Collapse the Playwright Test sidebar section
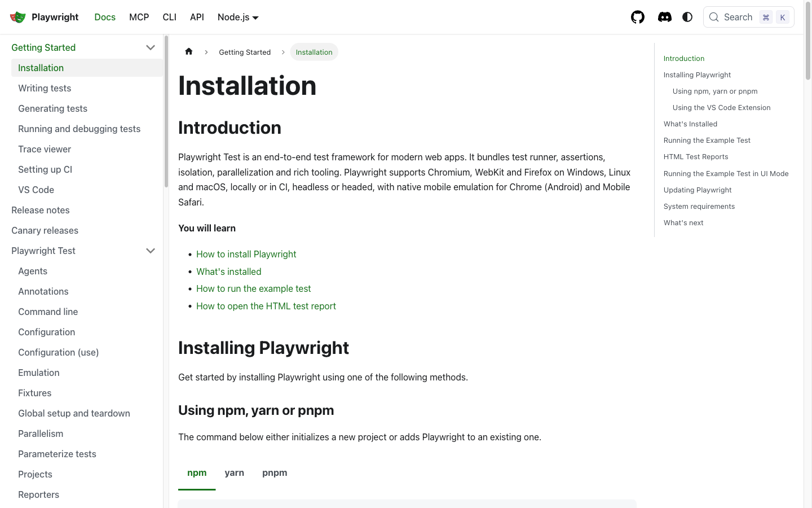The width and height of the screenshot is (812, 508). (x=151, y=251)
